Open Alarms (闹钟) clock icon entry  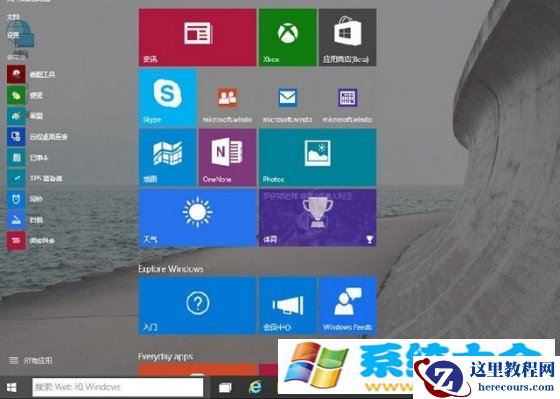(25, 199)
